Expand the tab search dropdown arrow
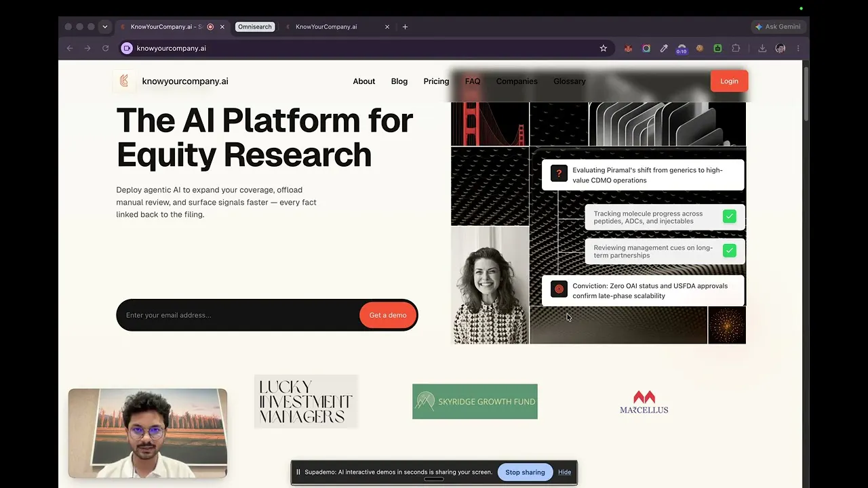868x488 pixels. [104, 26]
